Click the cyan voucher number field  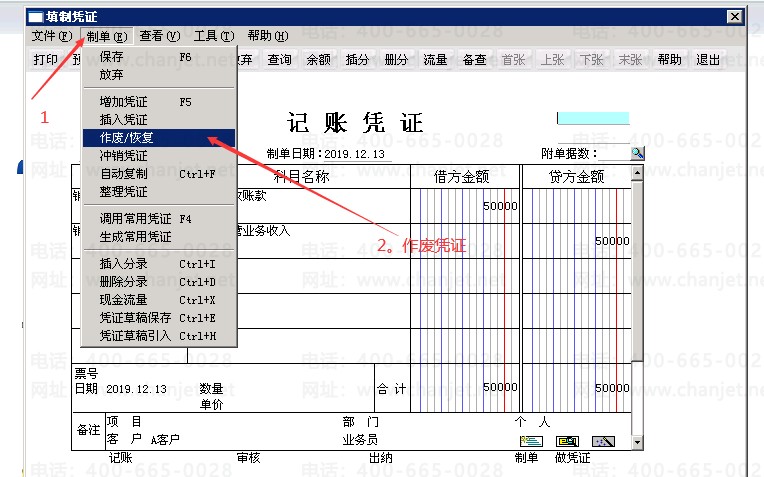(x=593, y=118)
